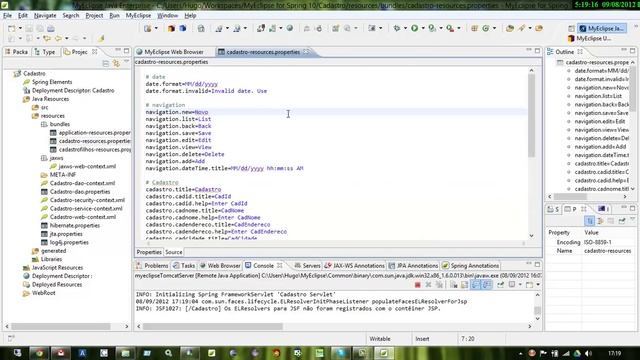
Task: Close the Console view tab
Action: 280,265
